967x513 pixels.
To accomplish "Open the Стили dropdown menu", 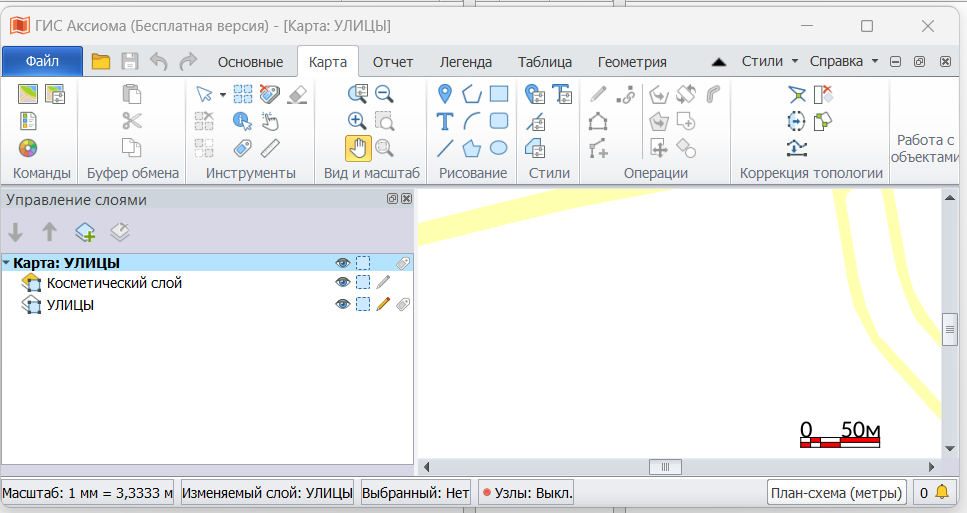I will (x=770, y=61).
